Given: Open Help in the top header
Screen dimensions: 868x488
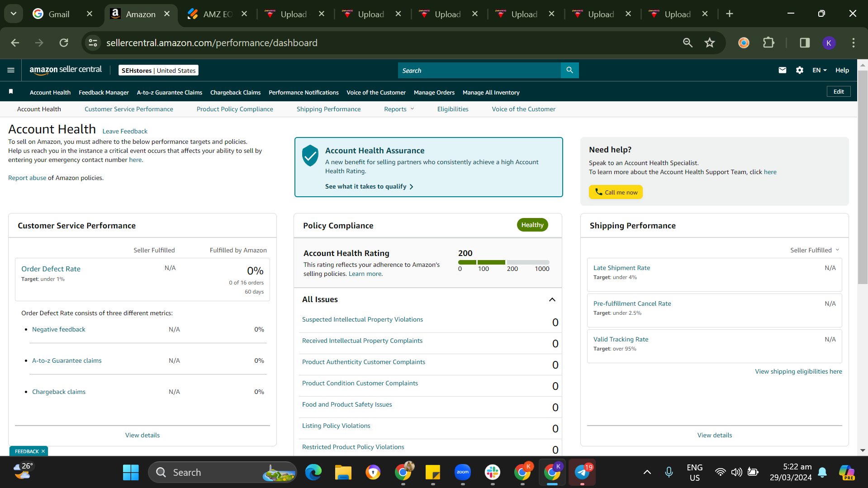Looking at the screenshot, I should click(x=842, y=70).
